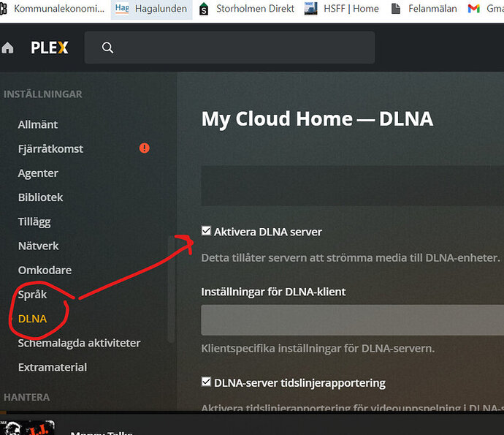Screen dimensions: 504x435
Task: Open Omkodare settings
Action: (x=45, y=271)
